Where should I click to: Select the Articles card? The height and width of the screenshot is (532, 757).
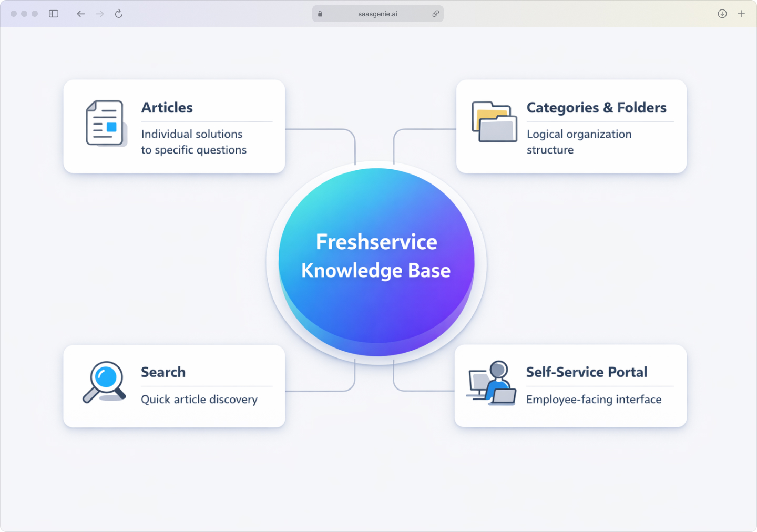click(173, 126)
